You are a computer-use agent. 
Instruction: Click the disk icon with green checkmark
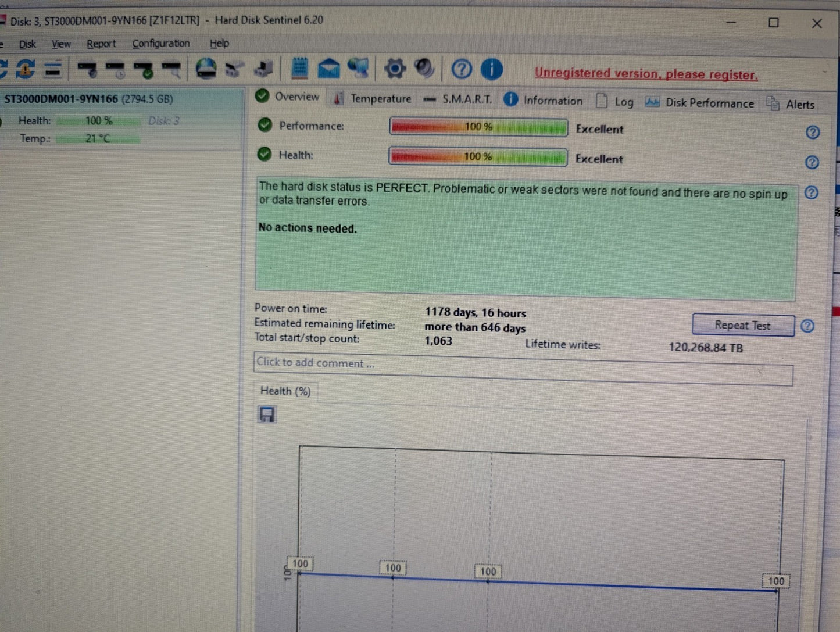click(x=144, y=70)
